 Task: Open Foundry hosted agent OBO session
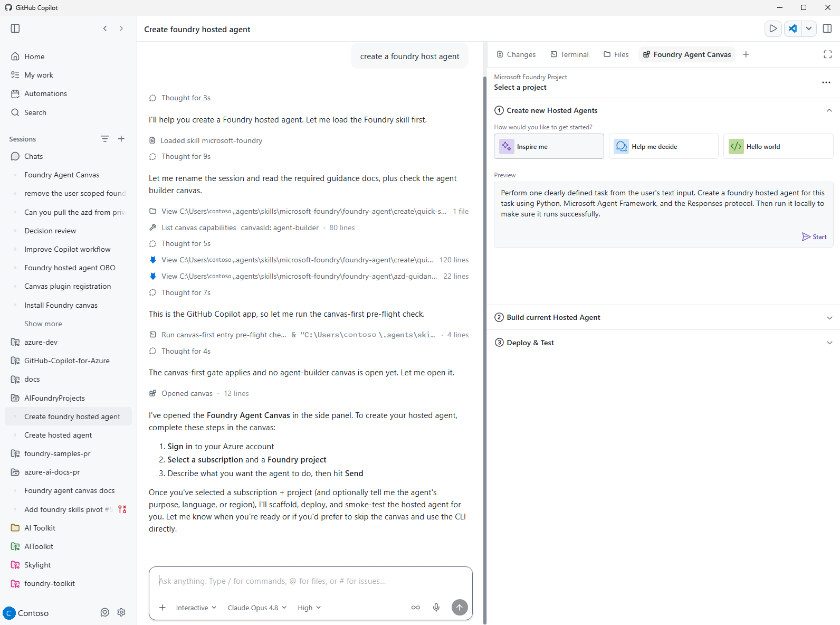(x=70, y=268)
